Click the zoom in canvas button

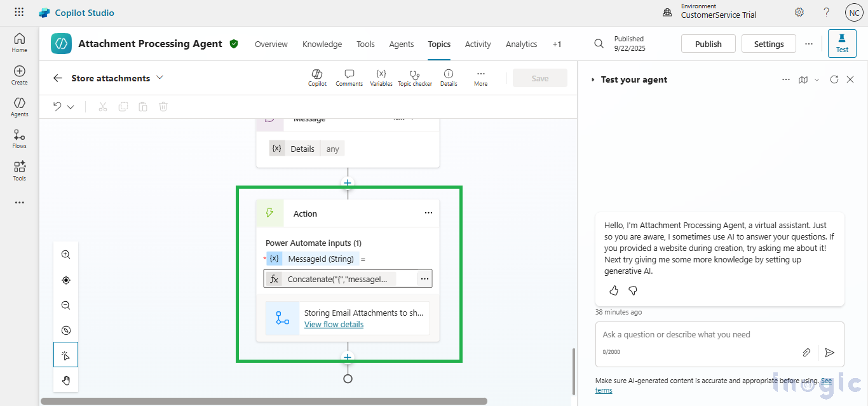66,255
